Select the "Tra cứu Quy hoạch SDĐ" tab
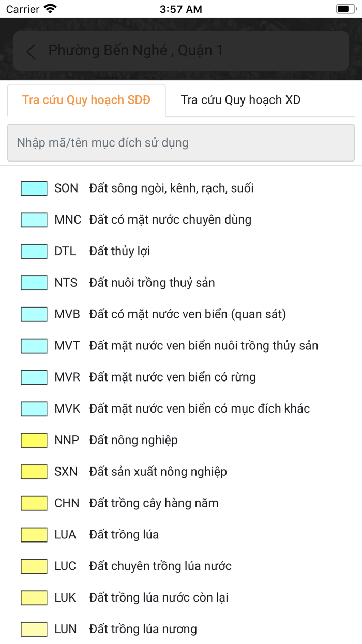 [x=85, y=99]
